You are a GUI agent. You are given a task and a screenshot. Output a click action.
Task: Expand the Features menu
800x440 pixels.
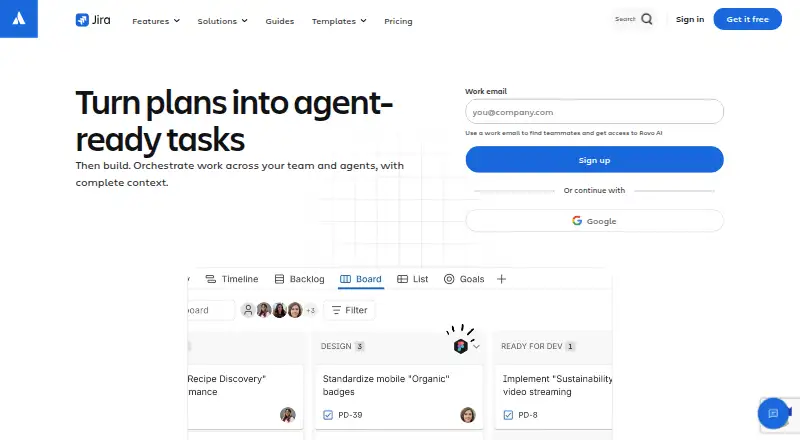coord(156,21)
